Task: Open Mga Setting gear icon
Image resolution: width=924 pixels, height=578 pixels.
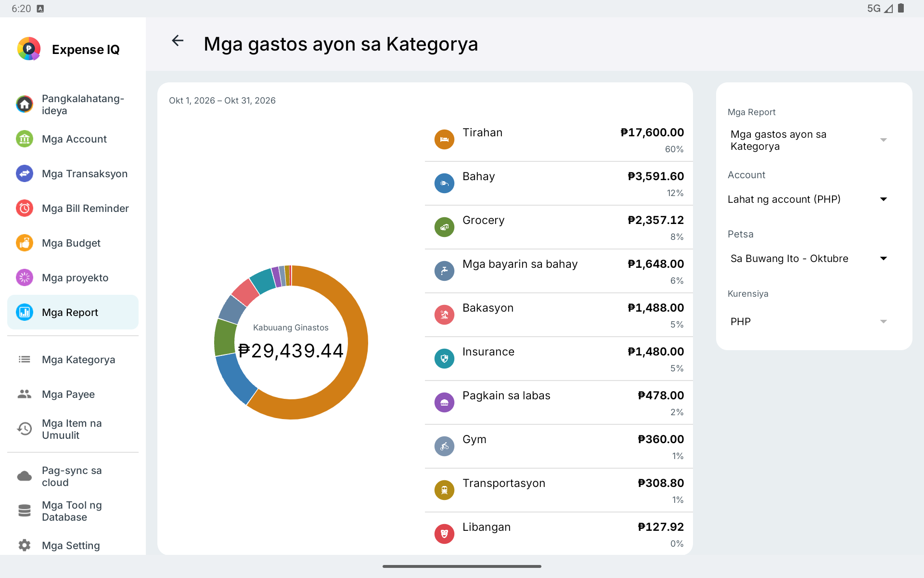Action: tap(25, 545)
